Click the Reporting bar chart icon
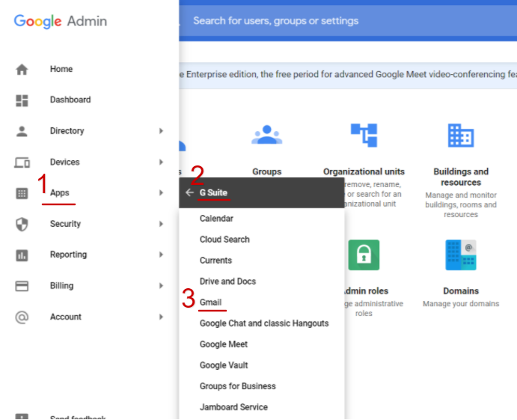 coord(22,255)
